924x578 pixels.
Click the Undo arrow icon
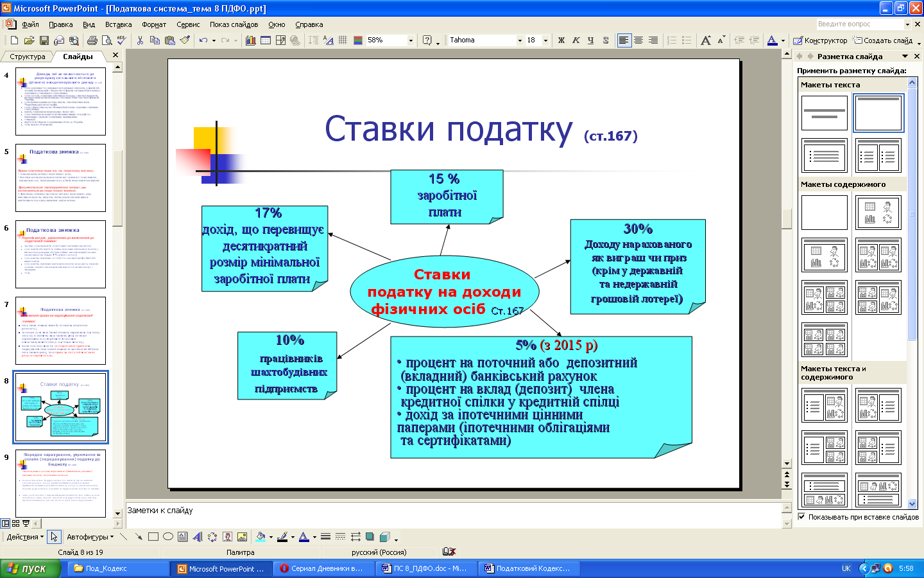pyautogui.click(x=203, y=40)
